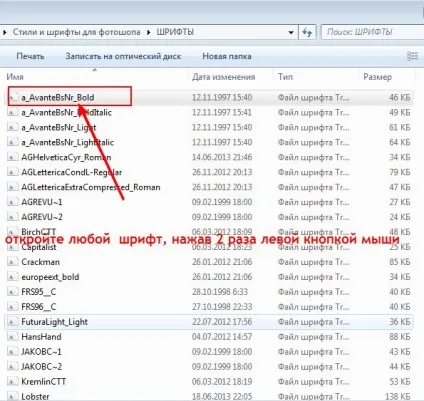The height and width of the screenshot is (401, 424).
Task: Select the a_AvanteBsNr_Bold font file icon
Action: coord(13,97)
